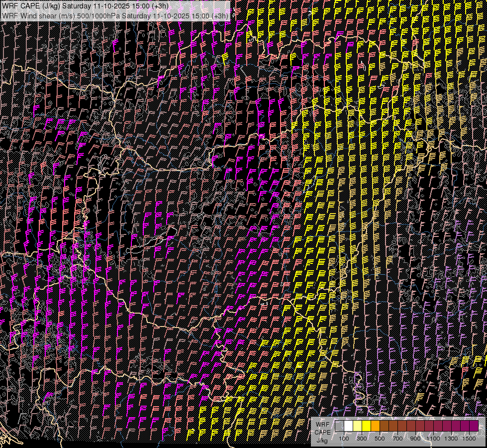Select brown swatch immediately right of orange

tap(384, 426)
